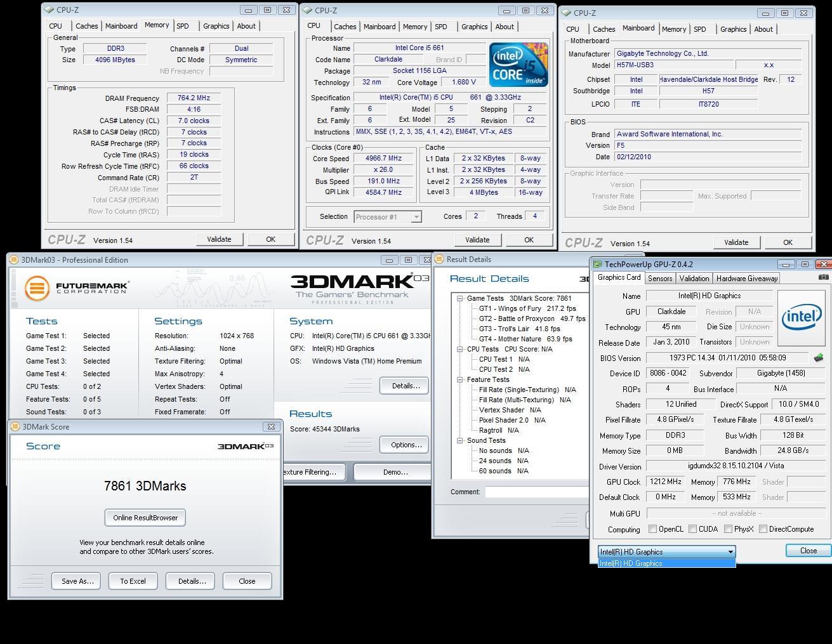Select the 24 sounds tree row
Image resolution: width=832 pixels, height=644 pixels.
tap(503, 461)
